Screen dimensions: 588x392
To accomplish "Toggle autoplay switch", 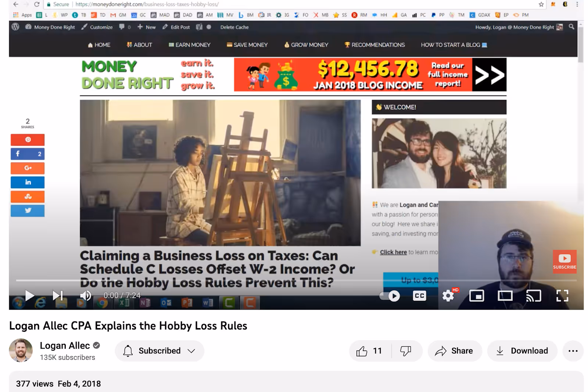I will point(390,296).
